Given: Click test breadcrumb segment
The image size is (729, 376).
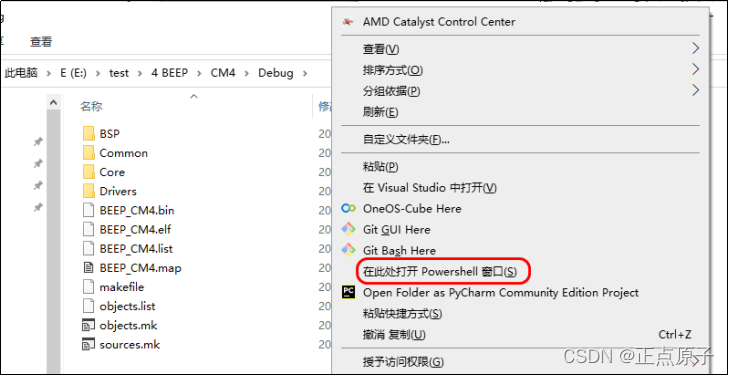Looking at the screenshot, I should [x=119, y=73].
